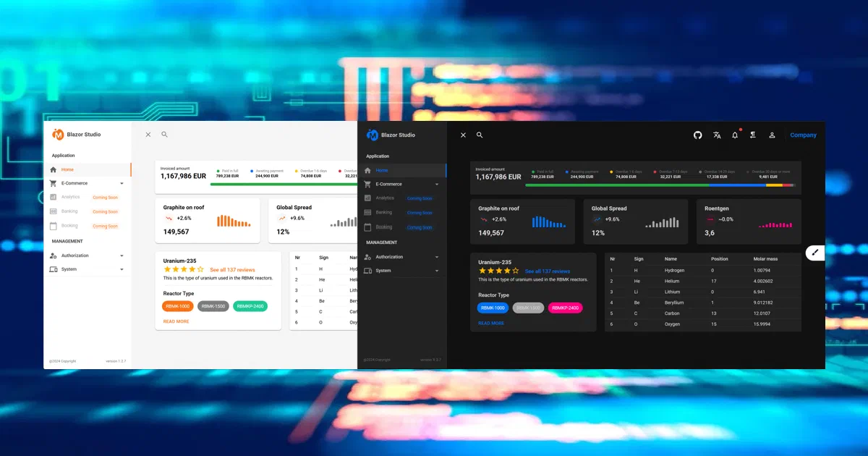Click invoiced amount progress bar in dark window
Screen dimensions: 868x456
point(660,185)
